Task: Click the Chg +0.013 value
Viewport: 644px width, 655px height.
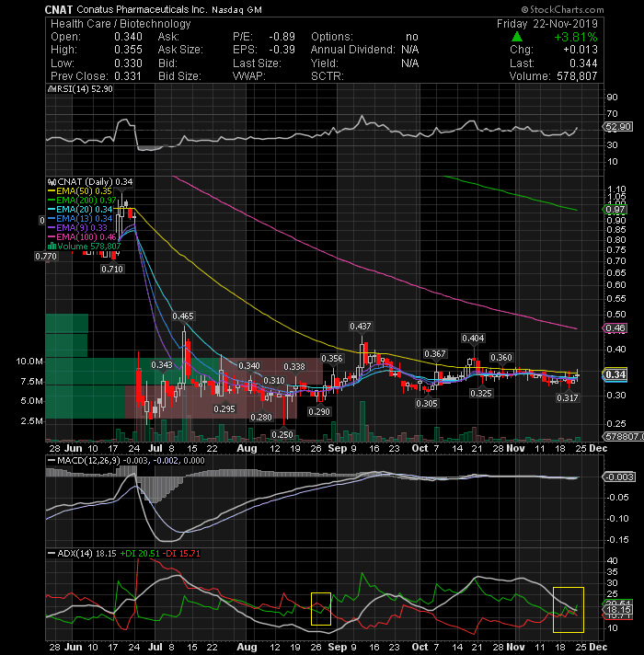Action: (x=581, y=50)
